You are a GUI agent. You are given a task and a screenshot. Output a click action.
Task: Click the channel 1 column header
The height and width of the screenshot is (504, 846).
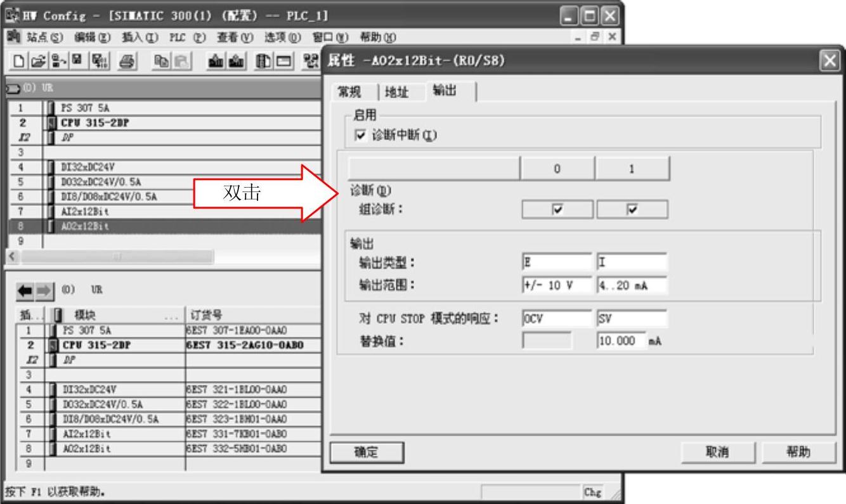(632, 169)
